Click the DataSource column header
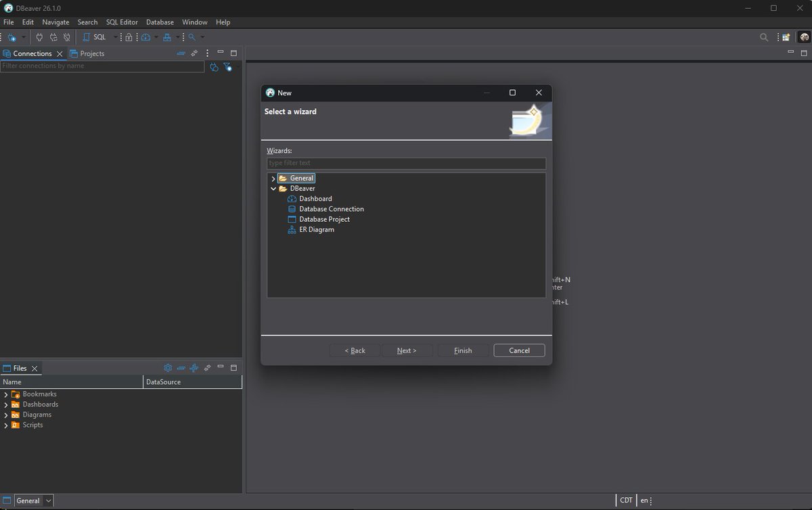 tap(193, 382)
